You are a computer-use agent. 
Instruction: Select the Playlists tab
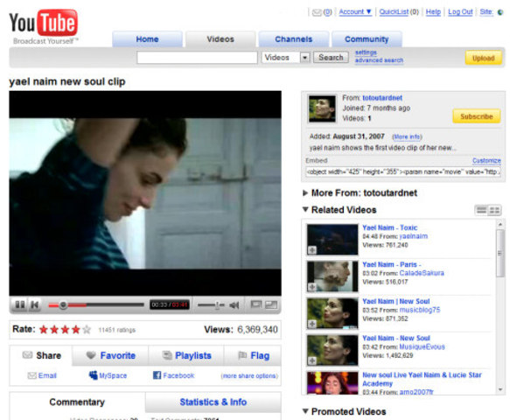[x=186, y=355]
